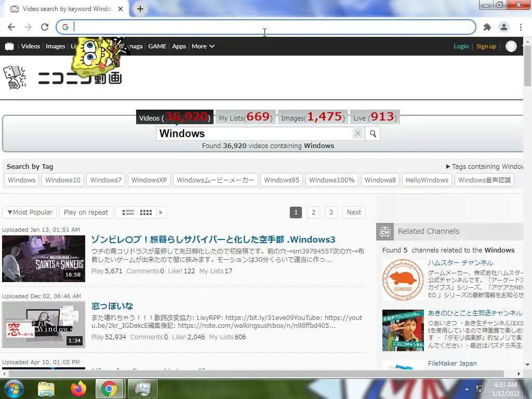Open the Chrome three-dot menu
532x399 pixels.
click(x=521, y=27)
